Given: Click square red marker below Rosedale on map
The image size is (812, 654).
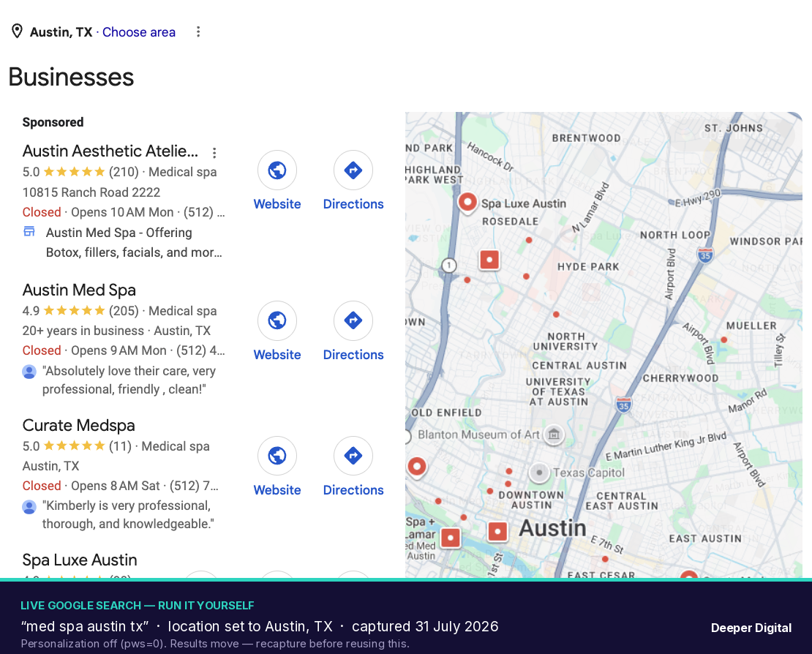Looking at the screenshot, I should pos(489,260).
